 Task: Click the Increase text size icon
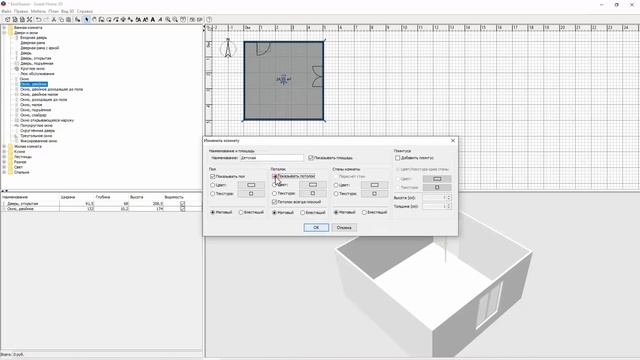(137, 19)
